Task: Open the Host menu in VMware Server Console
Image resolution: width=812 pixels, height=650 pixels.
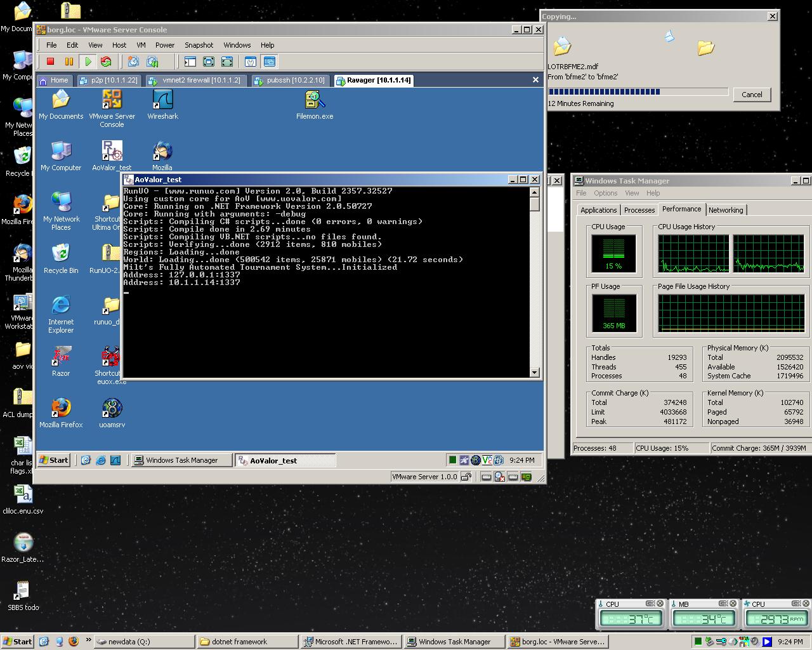Action: [119, 45]
